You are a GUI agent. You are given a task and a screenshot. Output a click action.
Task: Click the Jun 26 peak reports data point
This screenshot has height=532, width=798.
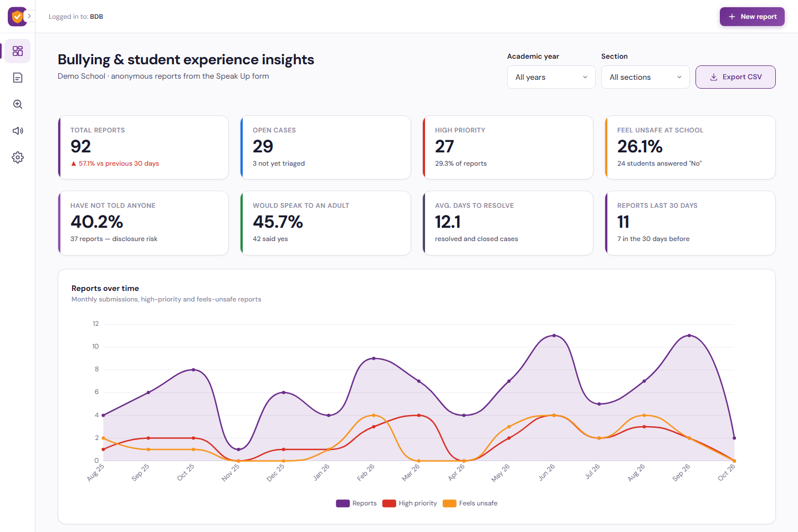(554, 335)
